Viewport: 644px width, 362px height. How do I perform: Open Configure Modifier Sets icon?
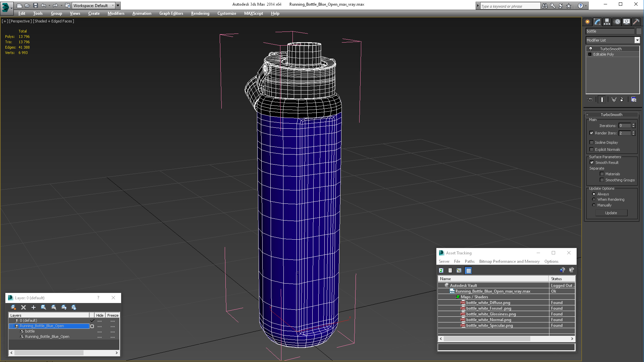(634, 100)
